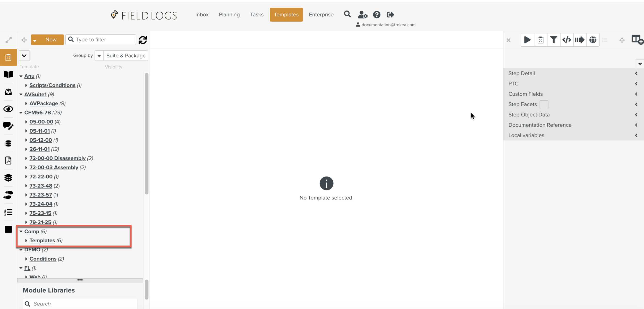Expand the 26-11-01 package
This screenshot has width=644, height=309.
(x=26, y=149)
